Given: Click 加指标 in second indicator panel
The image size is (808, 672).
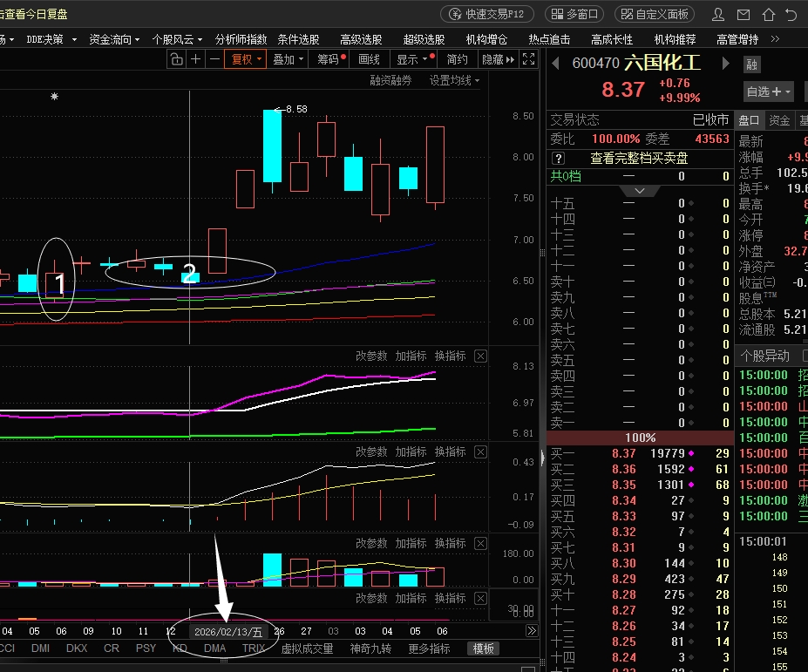Looking at the screenshot, I should coord(411,452).
